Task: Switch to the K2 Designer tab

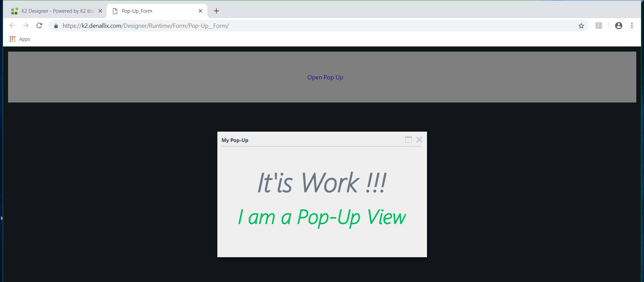Action: [x=54, y=11]
